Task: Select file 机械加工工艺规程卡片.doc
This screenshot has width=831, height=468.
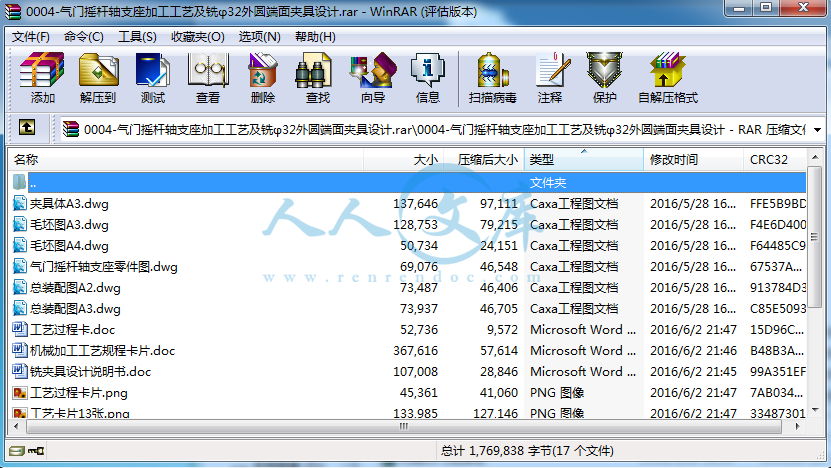Action: 102,351
